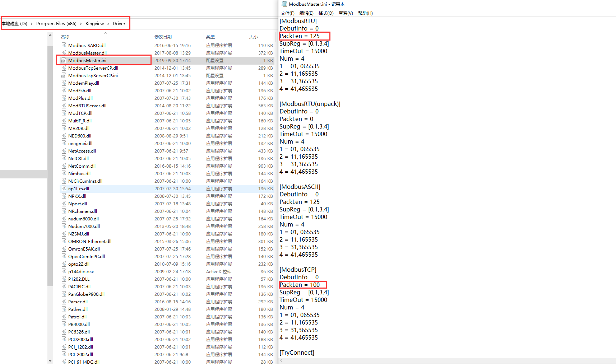Click the NetComm.dll file icon

[64, 166]
